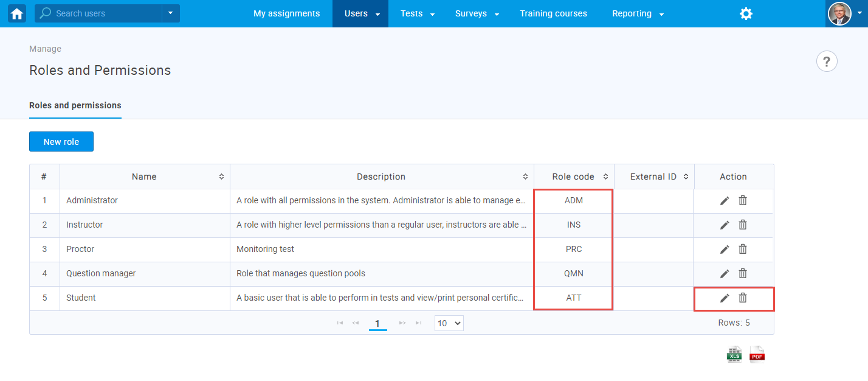Click the ATT role code
Image resolution: width=868 pixels, height=381 pixels.
click(574, 298)
